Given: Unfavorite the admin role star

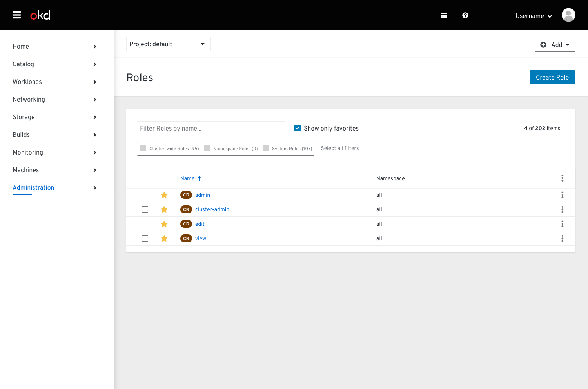Looking at the screenshot, I should tap(164, 195).
